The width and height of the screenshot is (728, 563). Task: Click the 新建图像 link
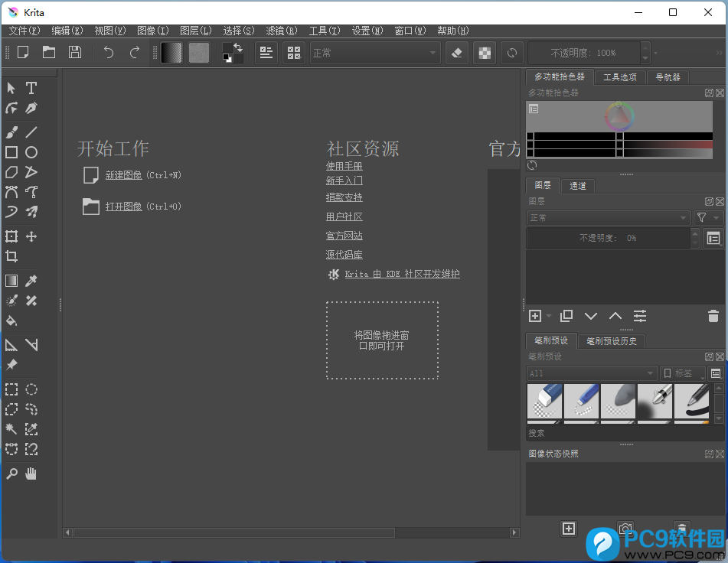[x=123, y=175]
